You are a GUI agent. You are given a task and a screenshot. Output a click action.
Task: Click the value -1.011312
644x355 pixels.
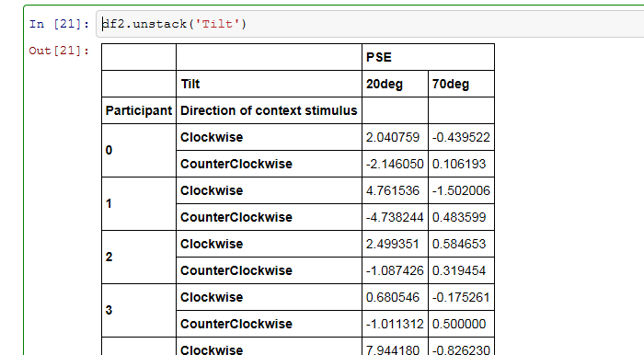pyautogui.click(x=395, y=324)
